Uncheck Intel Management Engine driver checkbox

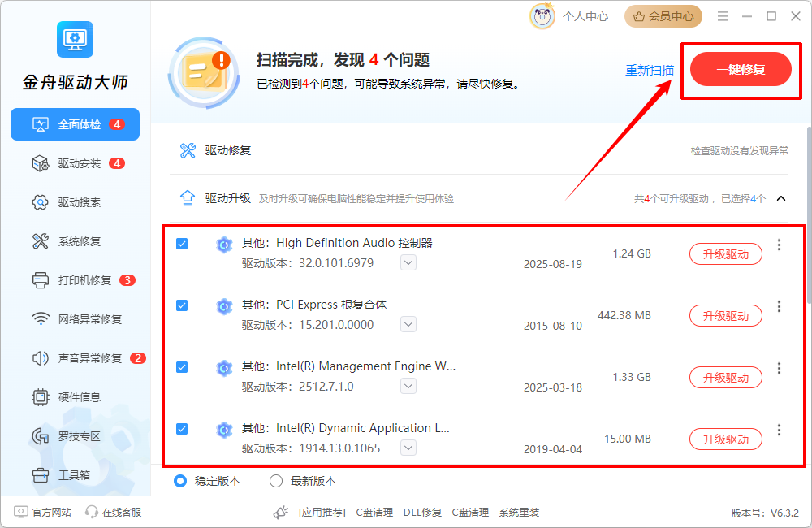click(x=182, y=367)
